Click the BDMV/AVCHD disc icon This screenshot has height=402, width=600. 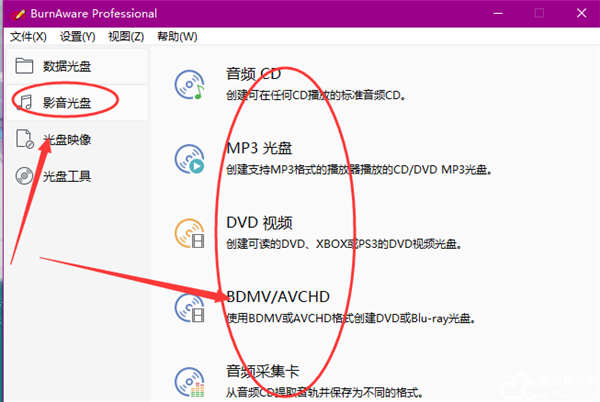click(x=189, y=308)
